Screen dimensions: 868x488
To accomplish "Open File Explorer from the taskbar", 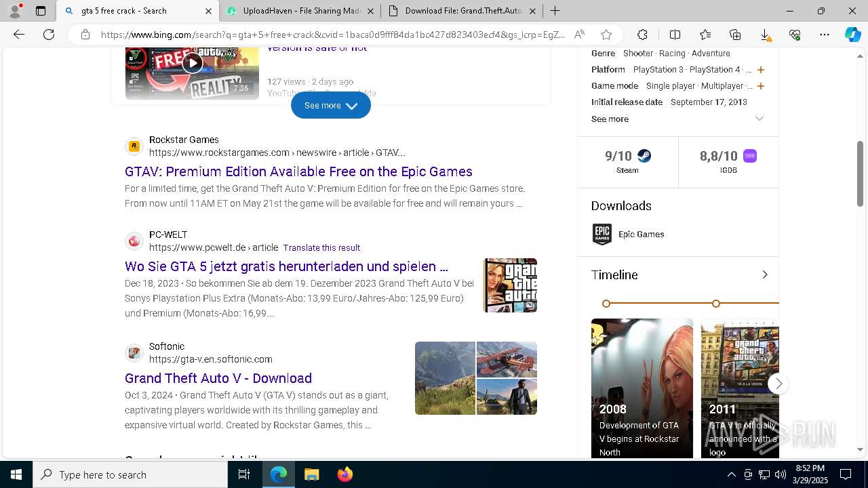I will coord(311,474).
